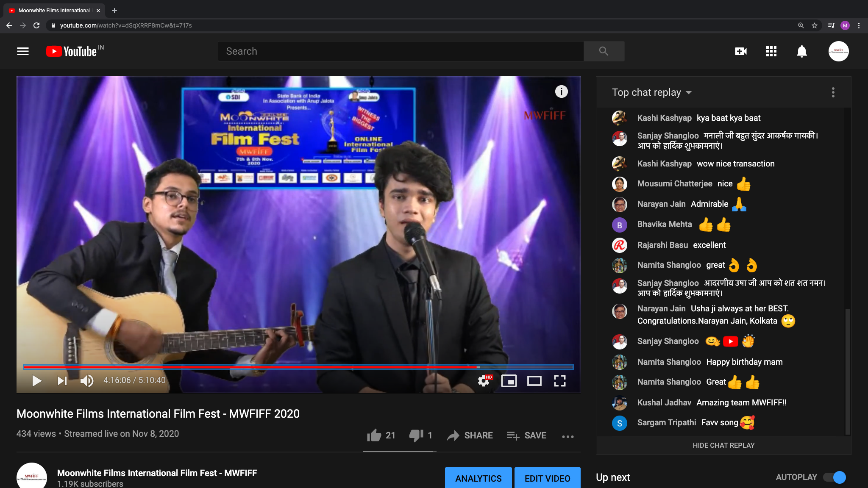Open the YouTube hamburger guide menu

(23, 51)
